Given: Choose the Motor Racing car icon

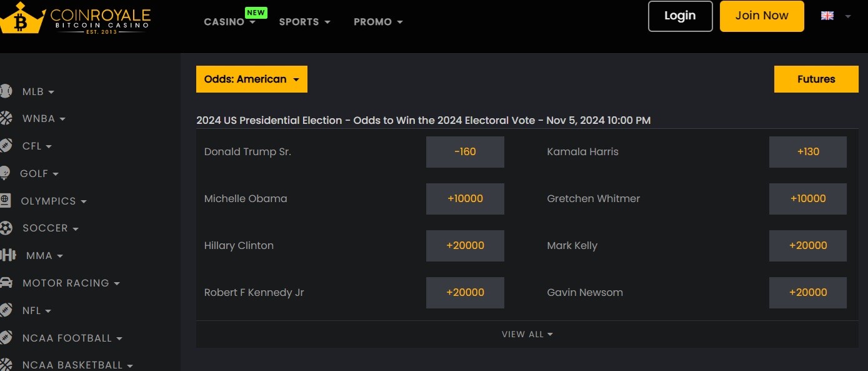Looking at the screenshot, I should click(x=6, y=283).
